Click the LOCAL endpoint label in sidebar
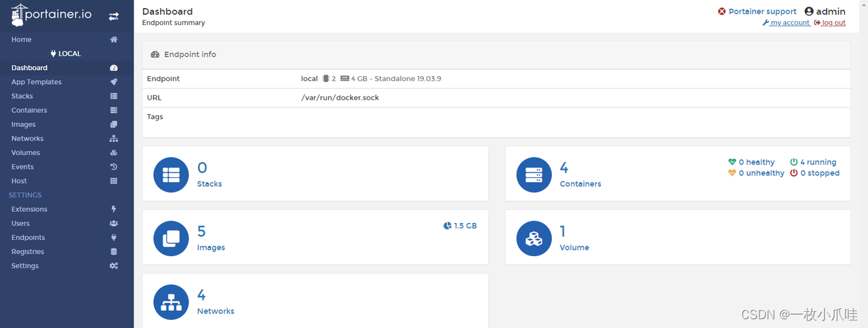 [66, 54]
